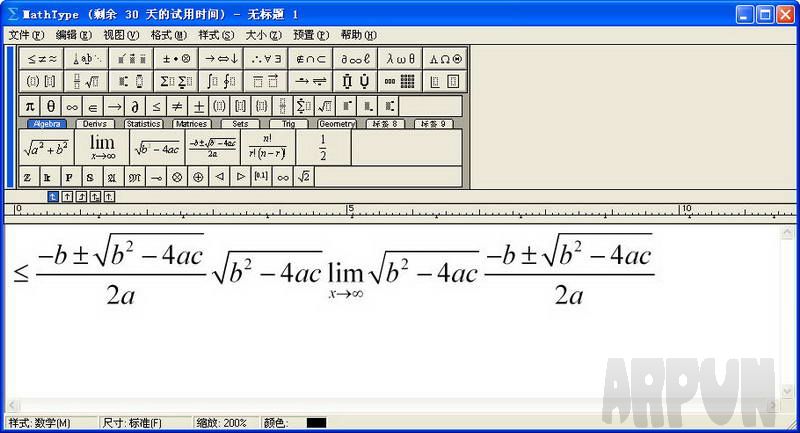800x433 pixels.
Task: Select the relational-aligned tab stop type
Action: [x=95, y=196]
